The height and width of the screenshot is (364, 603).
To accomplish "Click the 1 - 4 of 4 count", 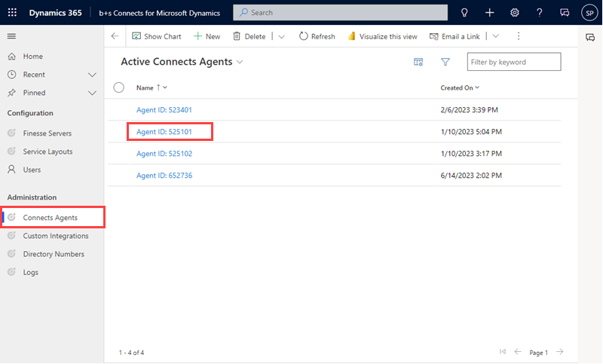I will coord(131,353).
